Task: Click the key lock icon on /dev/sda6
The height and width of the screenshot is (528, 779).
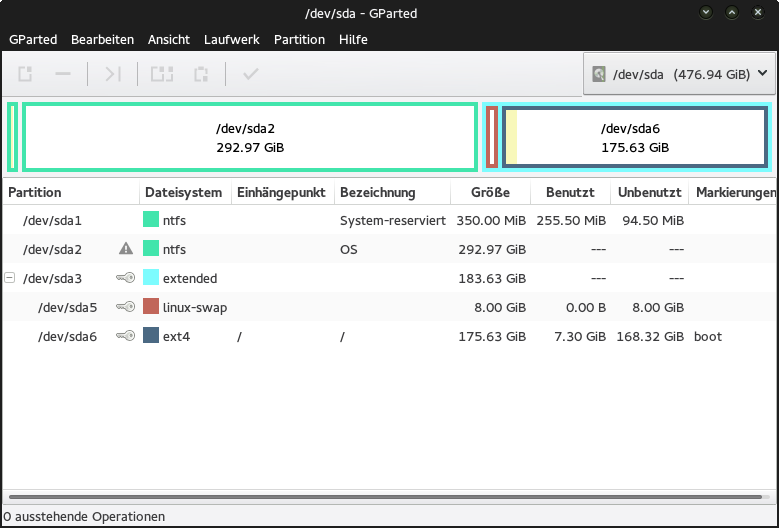Action: point(126,336)
